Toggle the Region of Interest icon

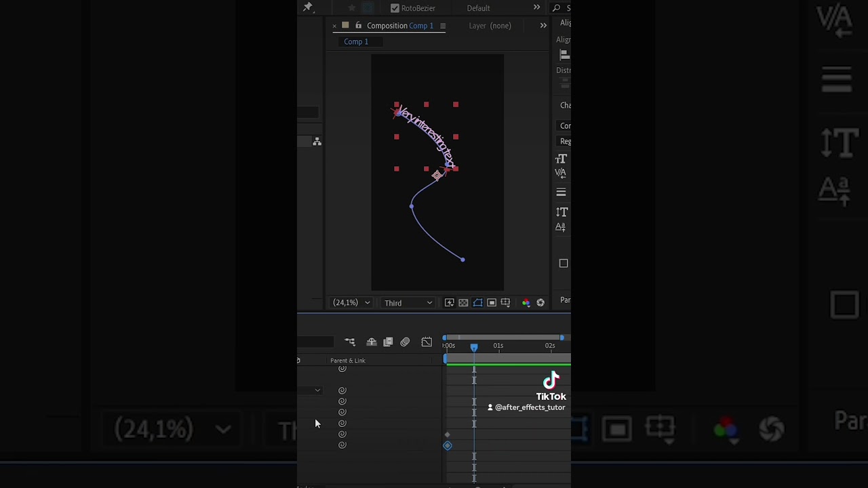[492, 303]
